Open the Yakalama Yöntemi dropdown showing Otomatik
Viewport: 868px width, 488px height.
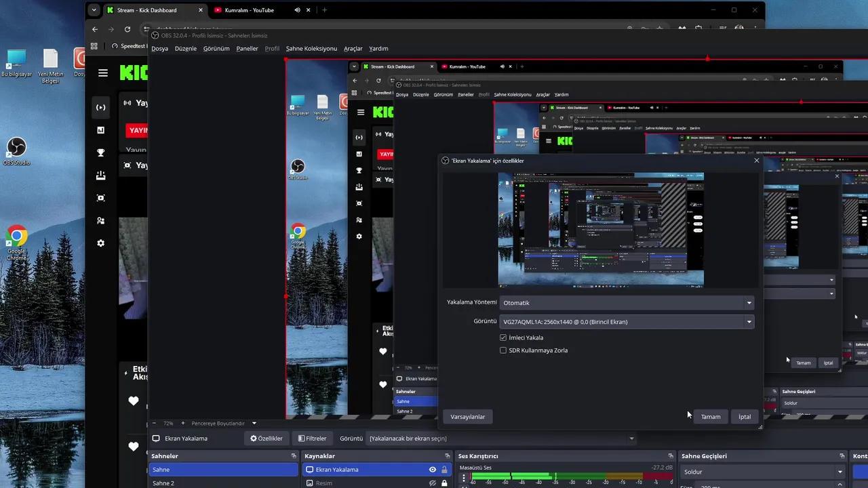(627, 303)
